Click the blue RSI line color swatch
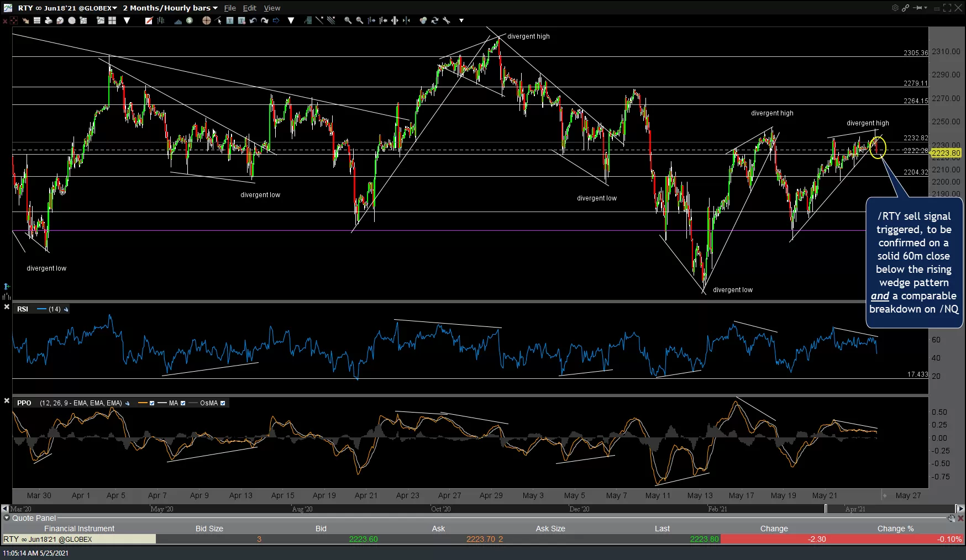966x560 pixels. tap(41, 309)
